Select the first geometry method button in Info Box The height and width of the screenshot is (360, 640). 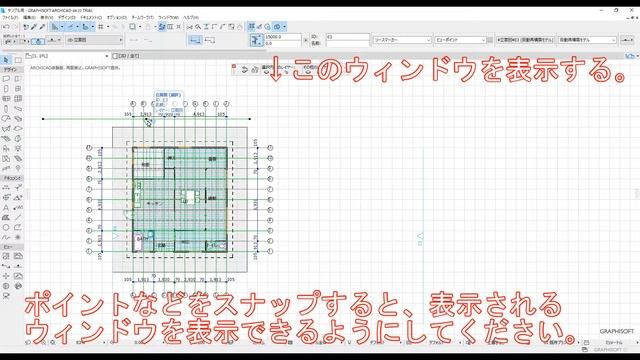tap(195, 40)
